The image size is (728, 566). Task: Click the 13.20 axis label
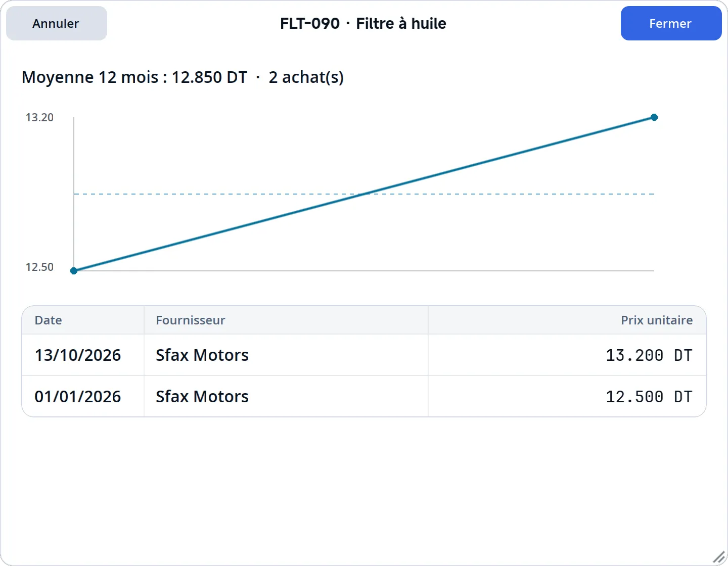39,117
